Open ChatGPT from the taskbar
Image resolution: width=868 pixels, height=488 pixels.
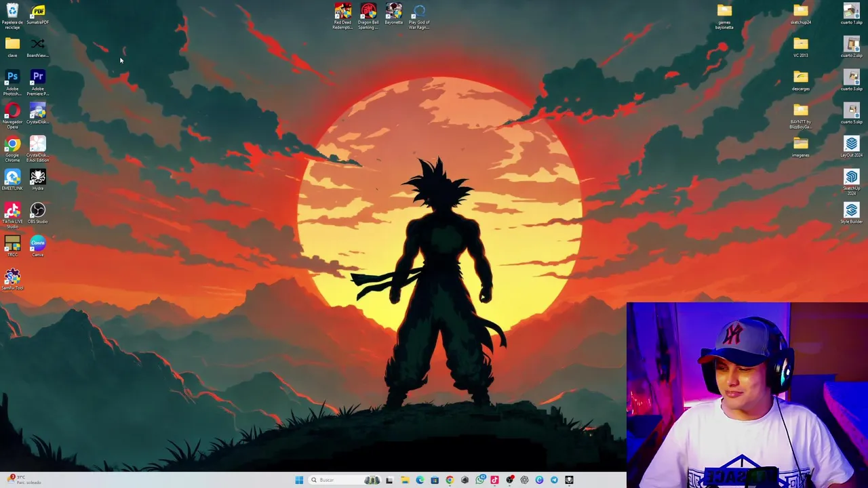click(x=524, y=480)
